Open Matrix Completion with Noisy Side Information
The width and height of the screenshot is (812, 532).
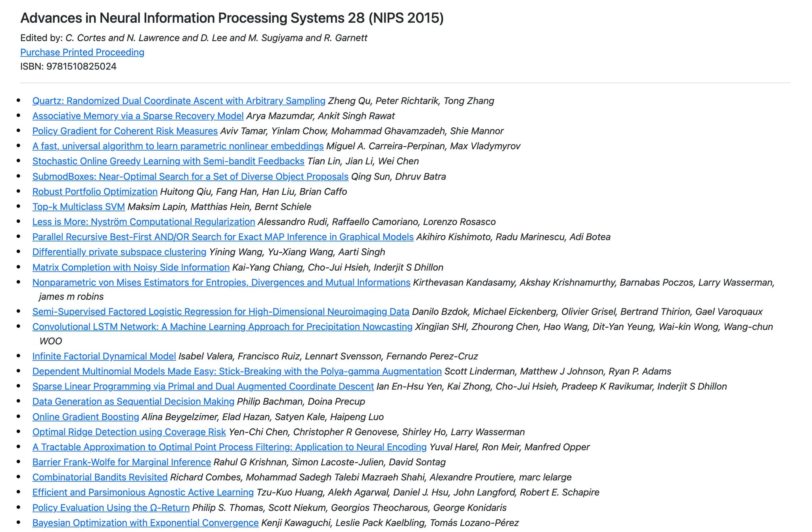tap(131, 267)
